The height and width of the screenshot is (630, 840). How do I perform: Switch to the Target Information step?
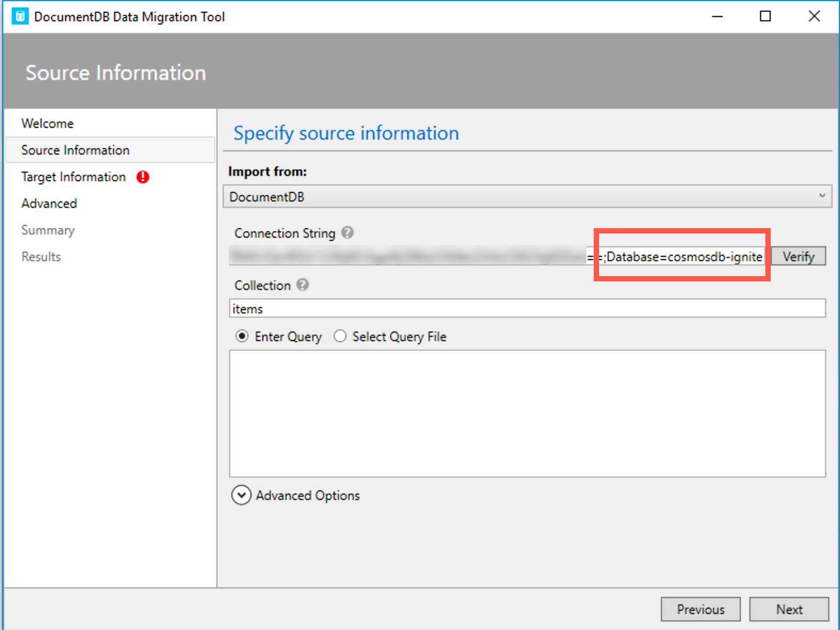[x=74, y=177]
